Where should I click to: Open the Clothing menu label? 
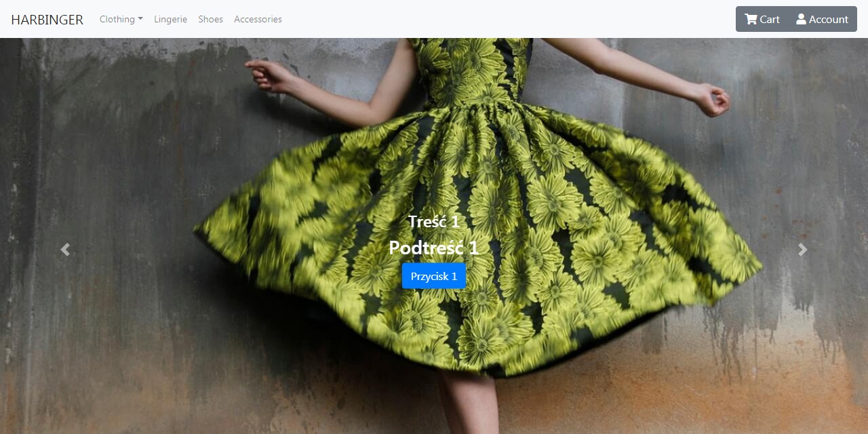click(x=117, y=19)
